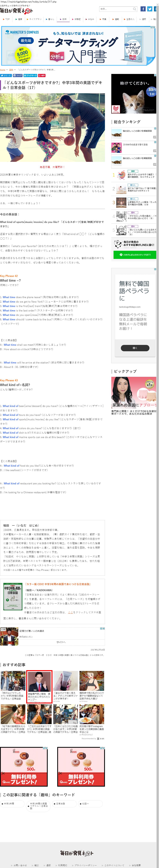Click the search magnifier icon

click(135, 9)
